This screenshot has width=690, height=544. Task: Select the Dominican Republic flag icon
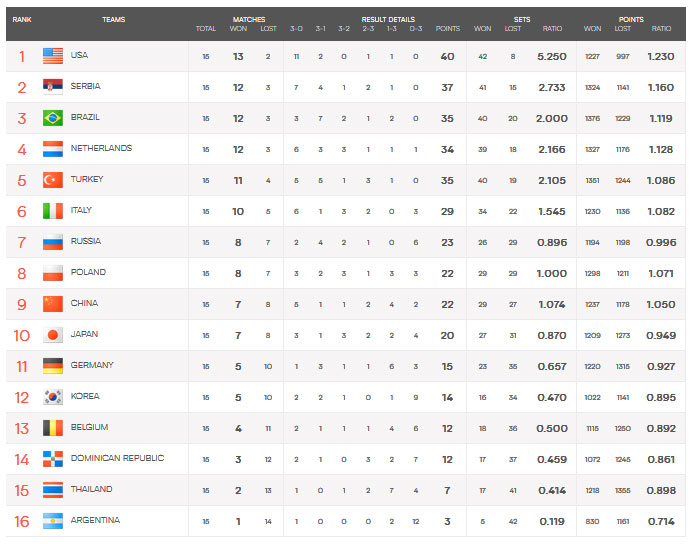tap(53, 459)
